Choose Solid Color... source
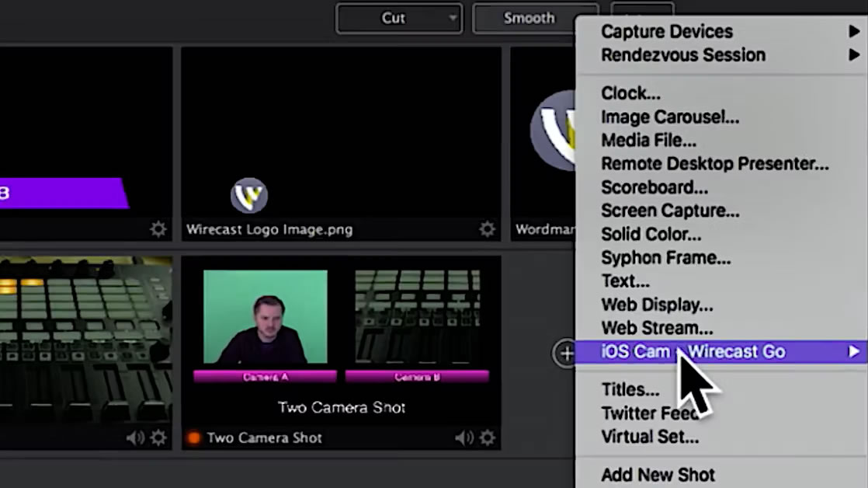Image resolution: width=868 pixels, height=488 pixels. [x=651, y=234]
